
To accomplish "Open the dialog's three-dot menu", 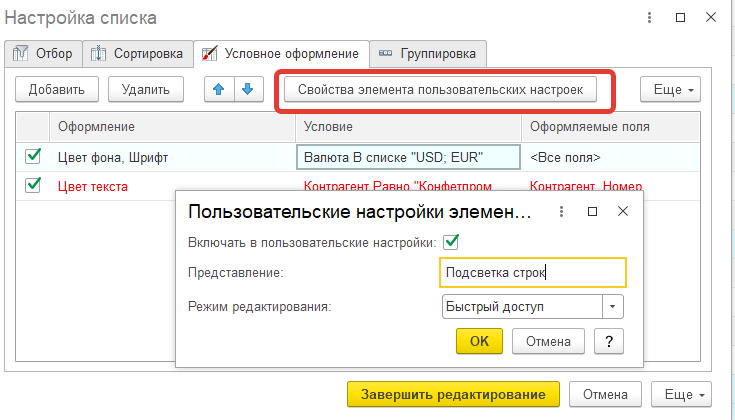I will 561,212.
